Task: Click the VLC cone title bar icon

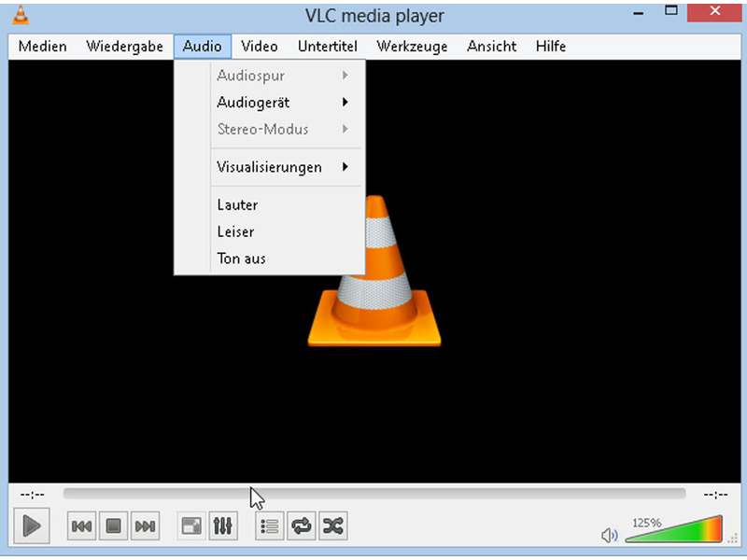Action: tap(21, 15)
